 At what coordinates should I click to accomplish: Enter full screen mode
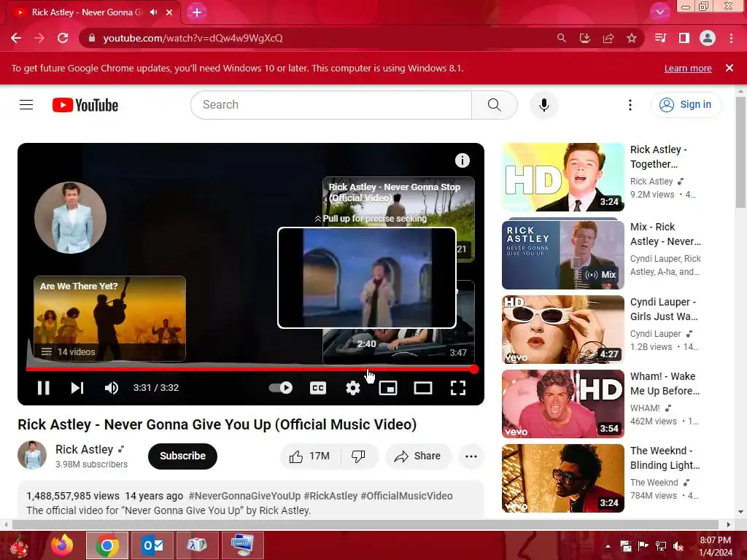coord(458,388)
